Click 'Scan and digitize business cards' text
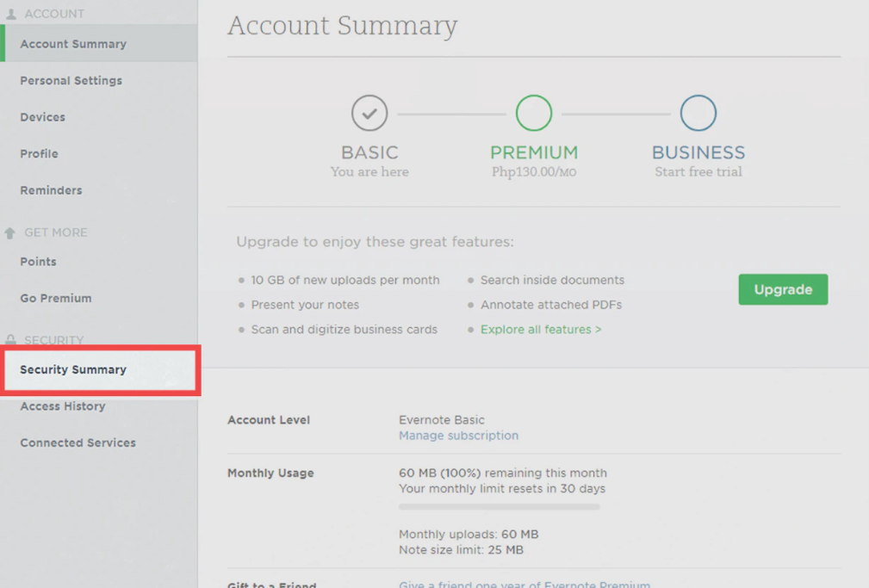 pyautogui.click(x=344, y=329)
